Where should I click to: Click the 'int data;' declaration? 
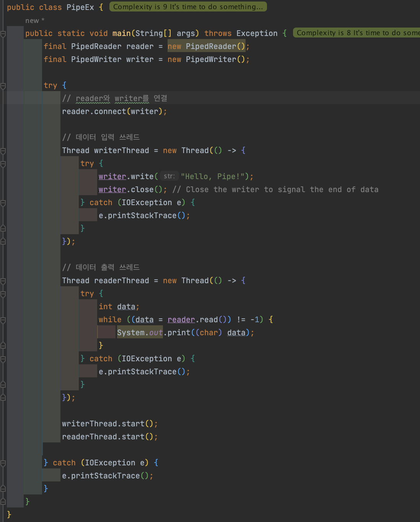(x=119, y=307)
